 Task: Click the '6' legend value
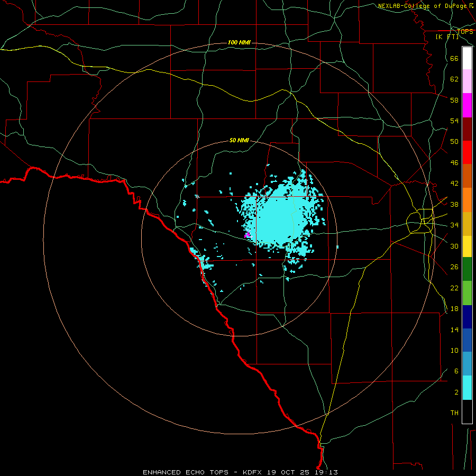pyautogui.click(x=456, y=371)
